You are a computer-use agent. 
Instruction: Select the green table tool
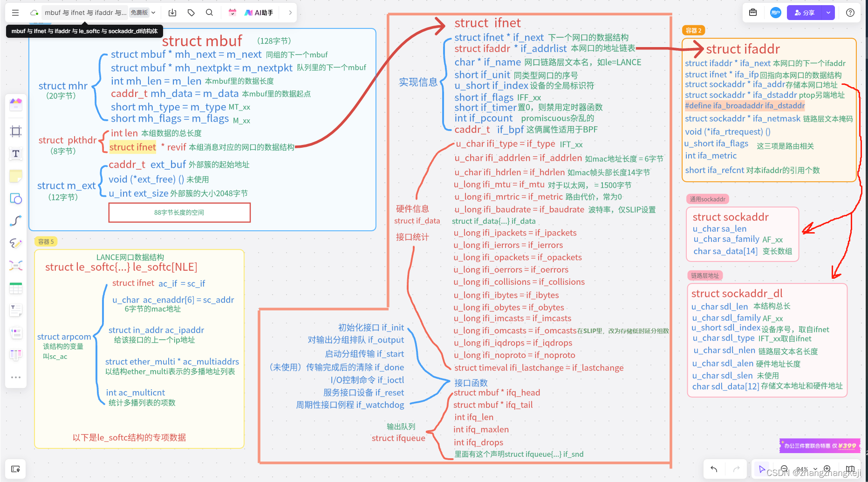coord(16,289)
